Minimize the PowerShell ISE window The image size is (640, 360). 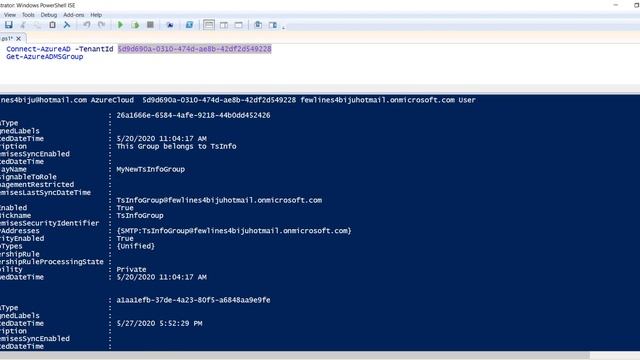click(x=616, y=5)
